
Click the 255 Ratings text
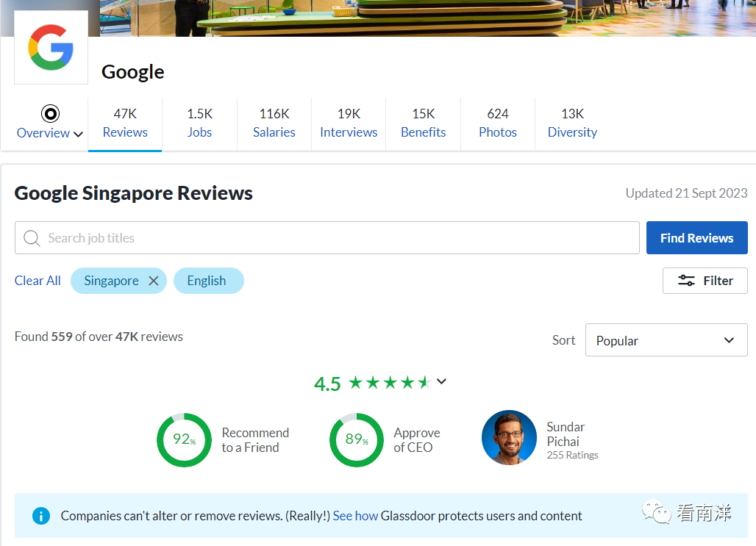pos(572,455)
